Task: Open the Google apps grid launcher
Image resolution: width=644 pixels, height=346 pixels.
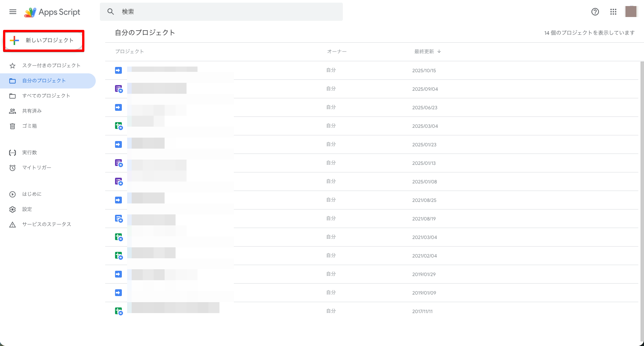Action: point(613,12)
